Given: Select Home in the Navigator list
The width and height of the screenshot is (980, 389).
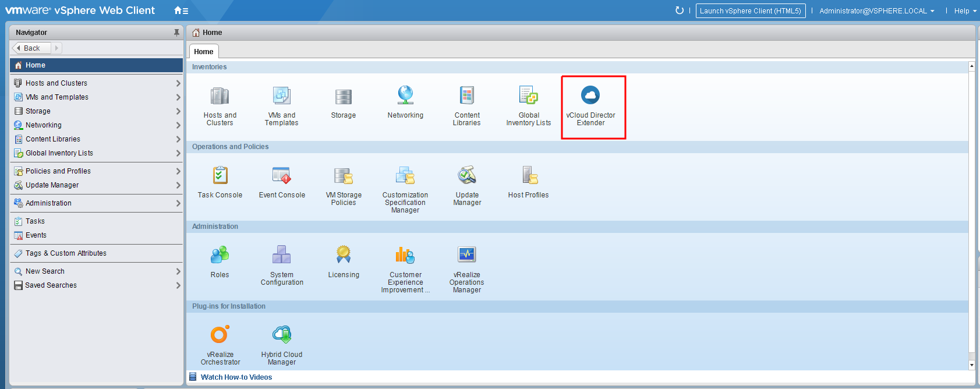Looking at the screenshot, I should tap(96, 65).
